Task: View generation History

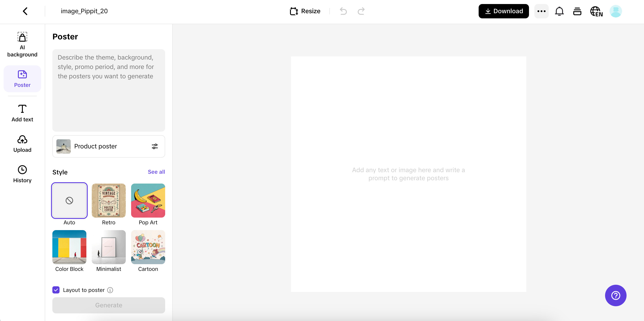Action: coord(22,174)
